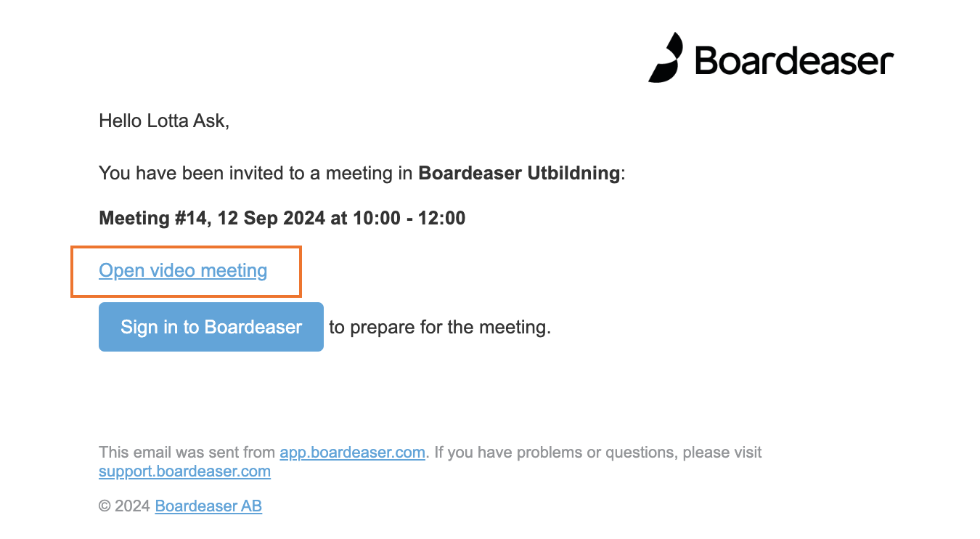Open the app.boardeaser.com link

[x=352, y=453]
